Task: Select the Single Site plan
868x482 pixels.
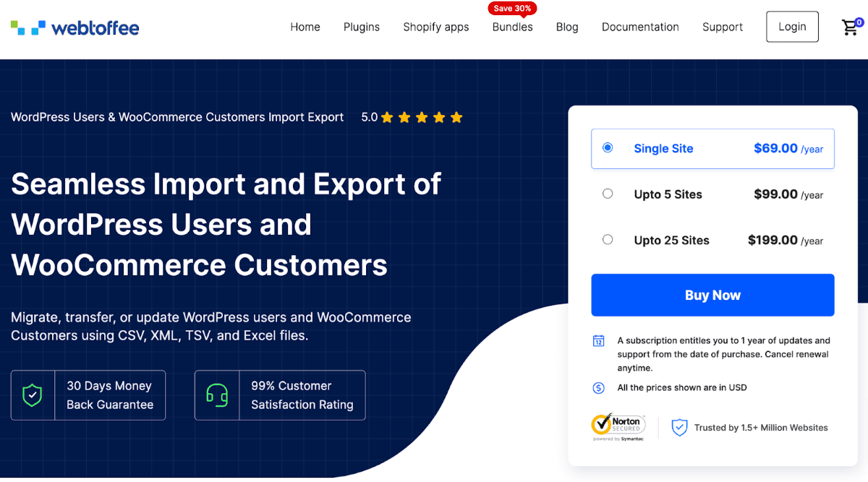Action: pos(608,147)
